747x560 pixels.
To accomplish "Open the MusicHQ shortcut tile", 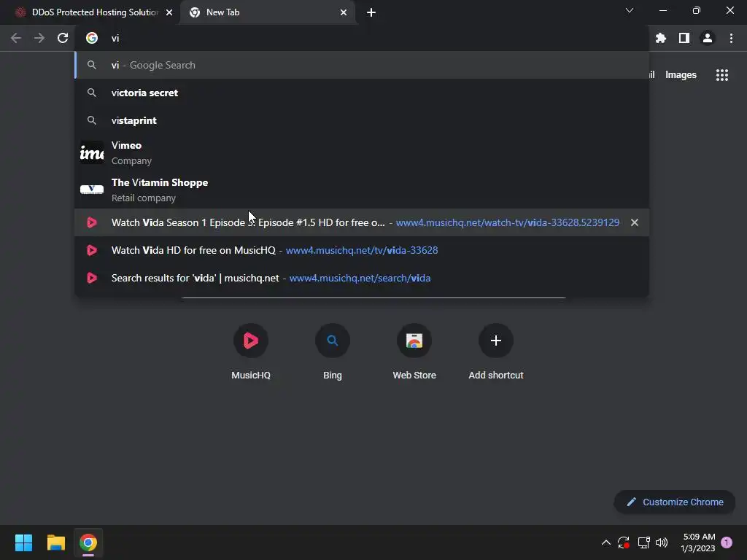I will click(x=251, y=351).
